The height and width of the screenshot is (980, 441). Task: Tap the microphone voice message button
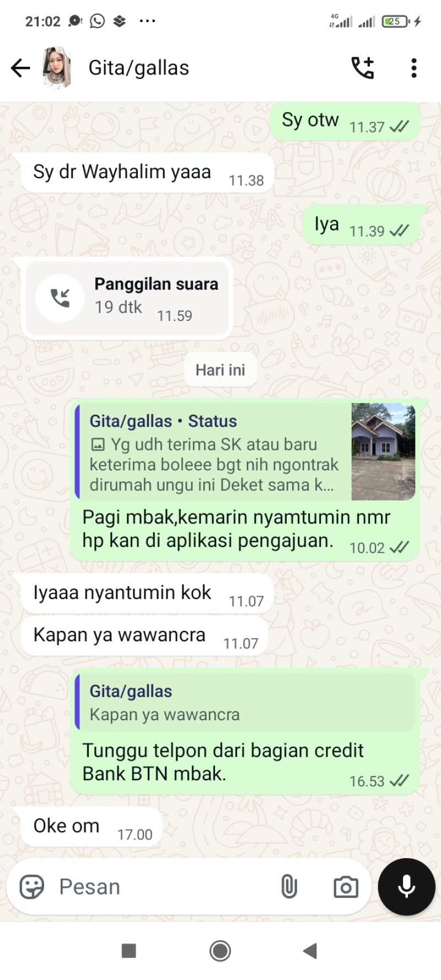407,887
